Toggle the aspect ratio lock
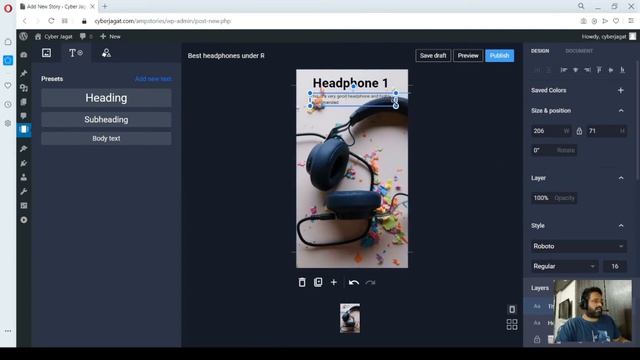This screenshot has height=360, width=640. 579,131
